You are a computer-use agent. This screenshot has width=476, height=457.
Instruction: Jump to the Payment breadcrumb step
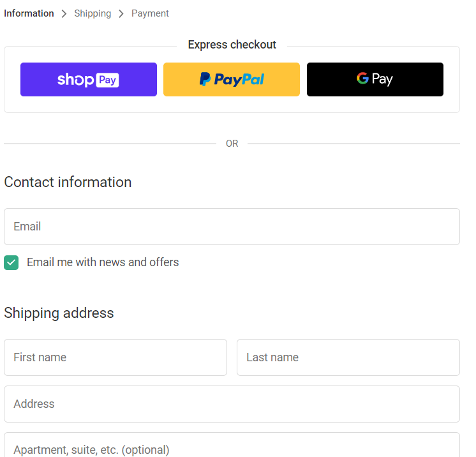tap(150, 13)
